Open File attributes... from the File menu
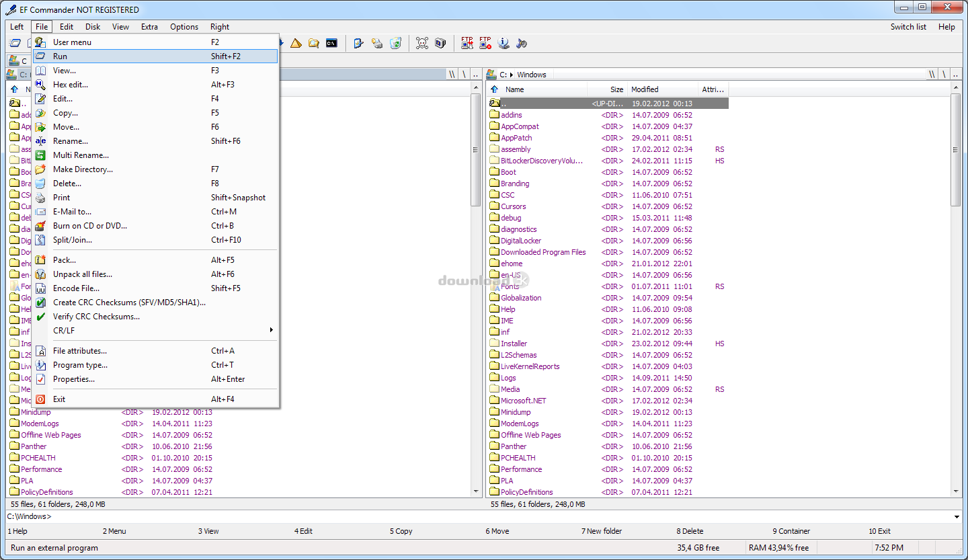Screen dimensions: 968x560 pyautogui.click(x=155, y=351)
